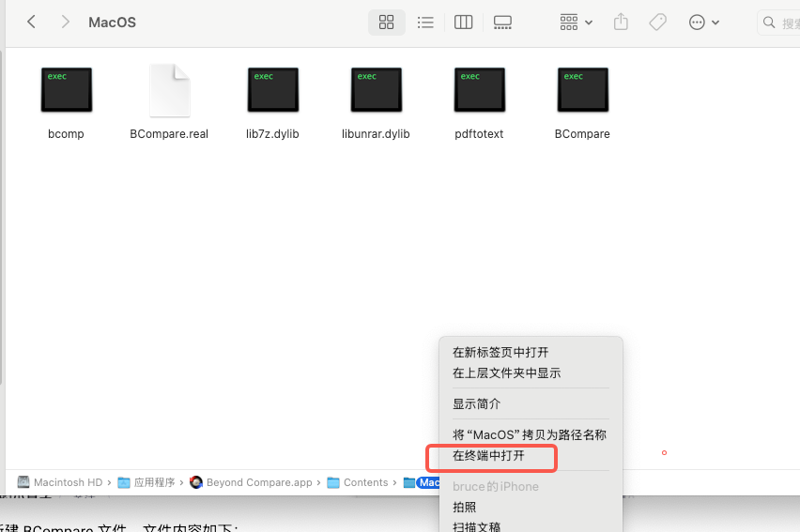Image resolution: width=800 pixels, height=532 pixels.
Task: Click the search field in toolbar
Action: (778, 23)
